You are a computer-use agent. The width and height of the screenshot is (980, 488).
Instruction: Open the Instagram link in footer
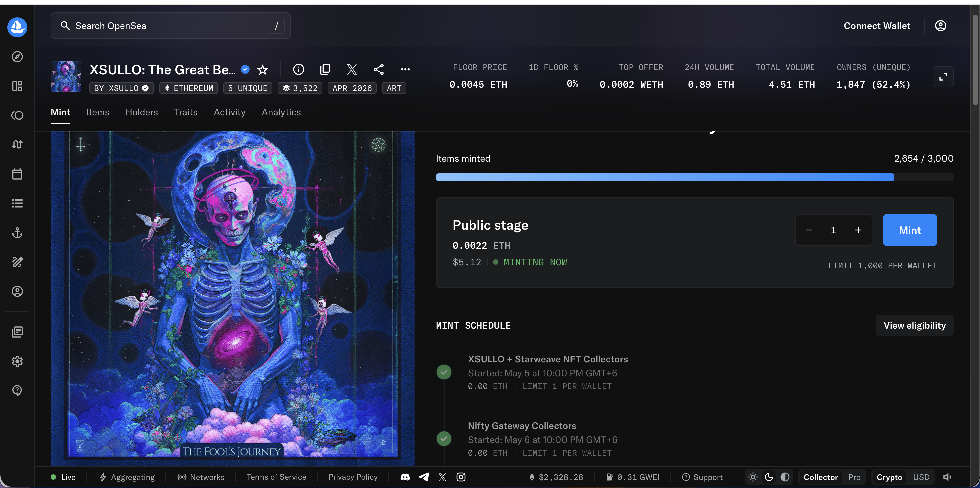[461, 477]
